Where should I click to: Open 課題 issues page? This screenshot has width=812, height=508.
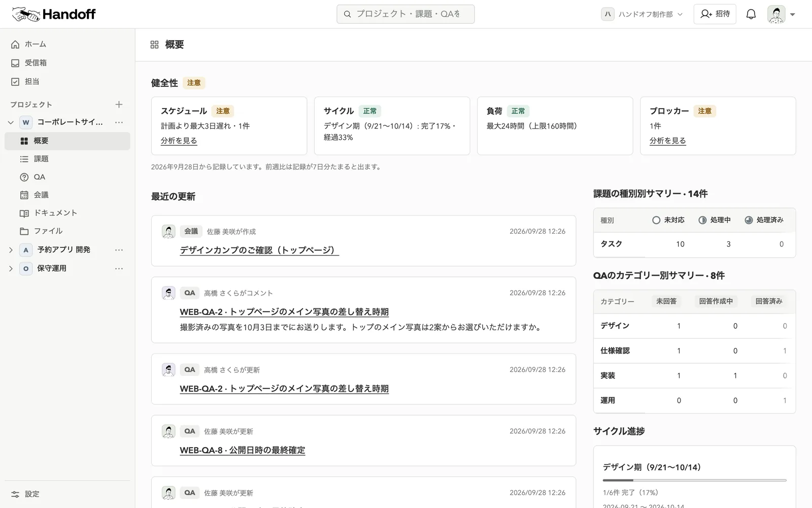click(67, 159)
